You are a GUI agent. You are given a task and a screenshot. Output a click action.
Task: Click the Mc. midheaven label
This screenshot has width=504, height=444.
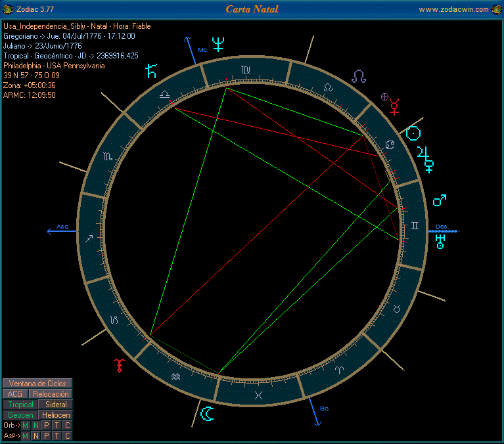(203, 50)
